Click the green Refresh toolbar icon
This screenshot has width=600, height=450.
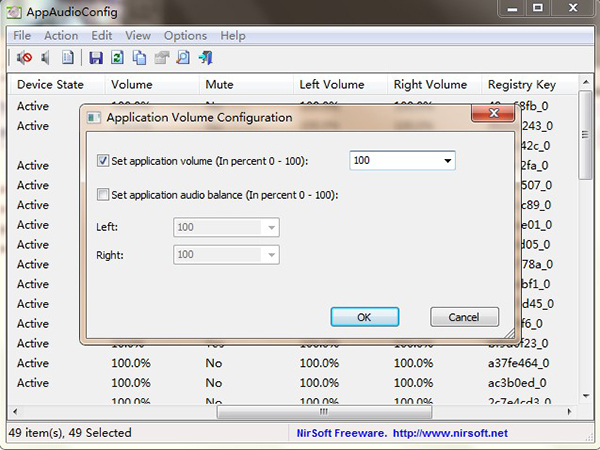[x=117, y=57]
